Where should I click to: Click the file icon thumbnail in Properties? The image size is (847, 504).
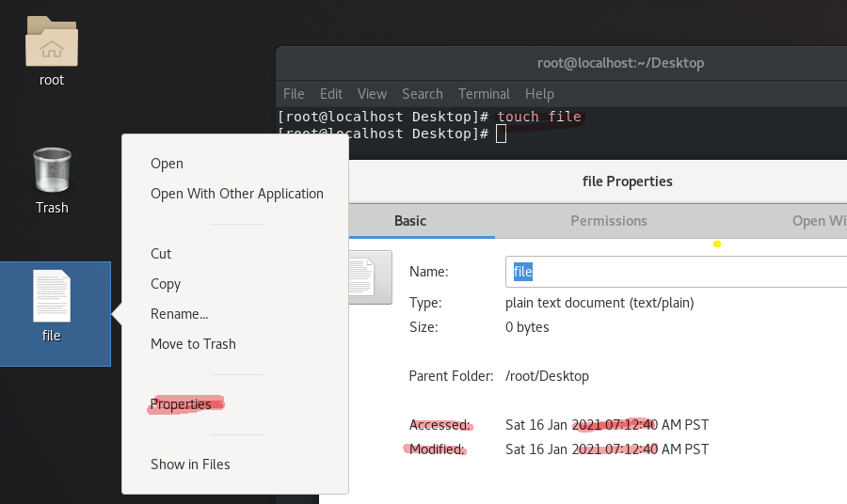pyautogui.click(x=371, y=277)
